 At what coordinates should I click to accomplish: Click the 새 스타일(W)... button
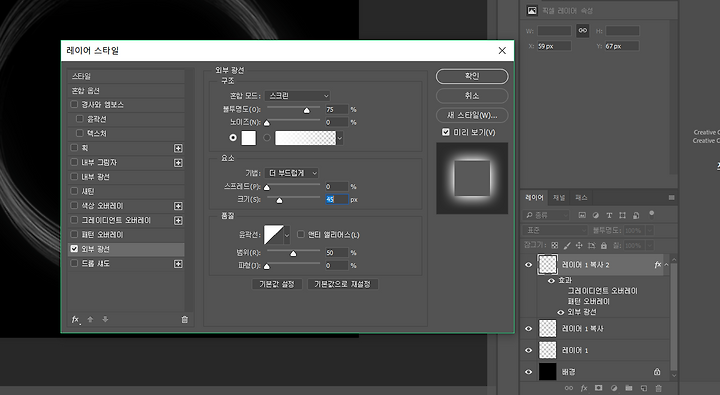click(472, 115)
